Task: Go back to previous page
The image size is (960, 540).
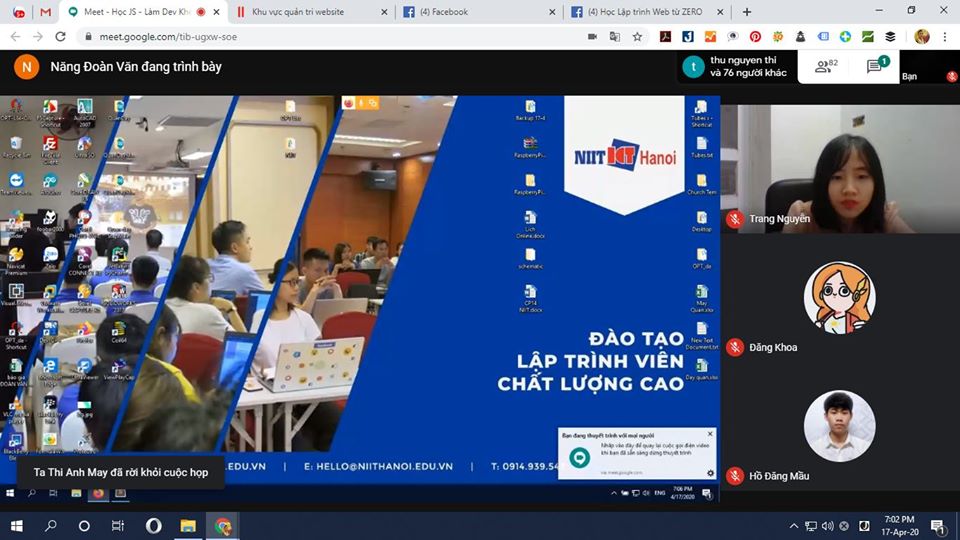Action: tap(15, 37)
